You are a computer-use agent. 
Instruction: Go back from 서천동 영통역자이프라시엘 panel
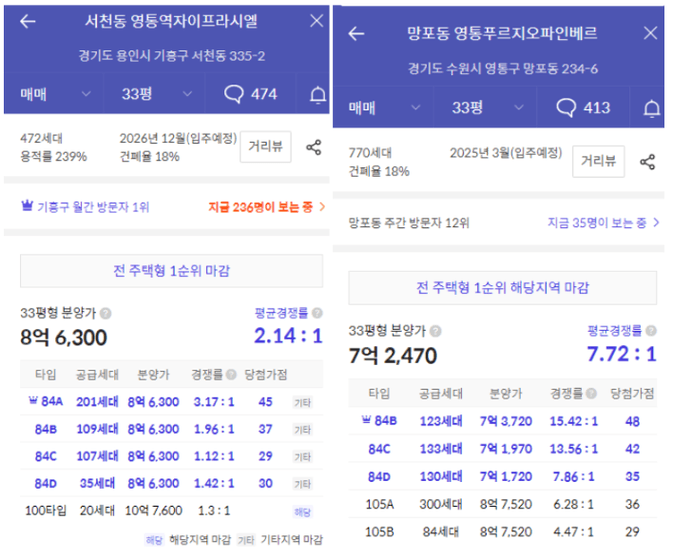pos(28,21)
